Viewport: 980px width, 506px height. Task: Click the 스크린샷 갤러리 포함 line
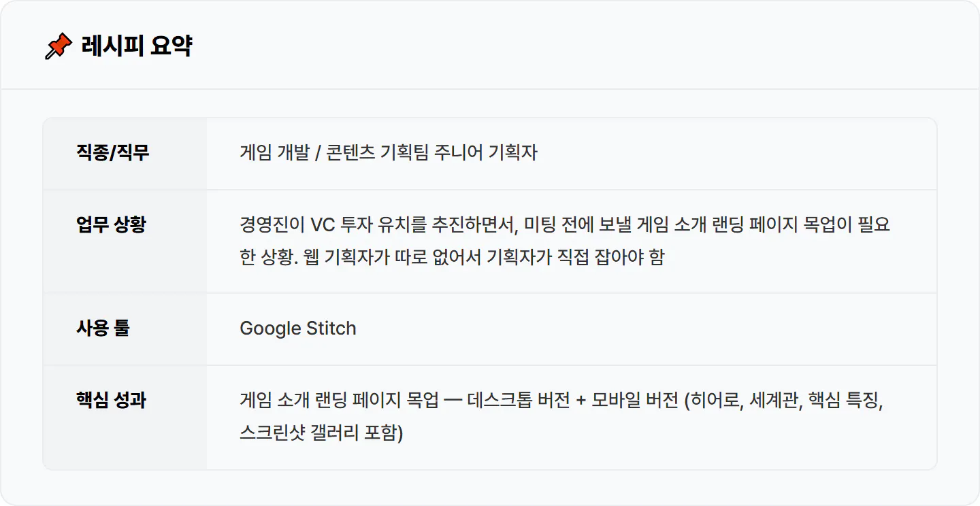point(321,433)
